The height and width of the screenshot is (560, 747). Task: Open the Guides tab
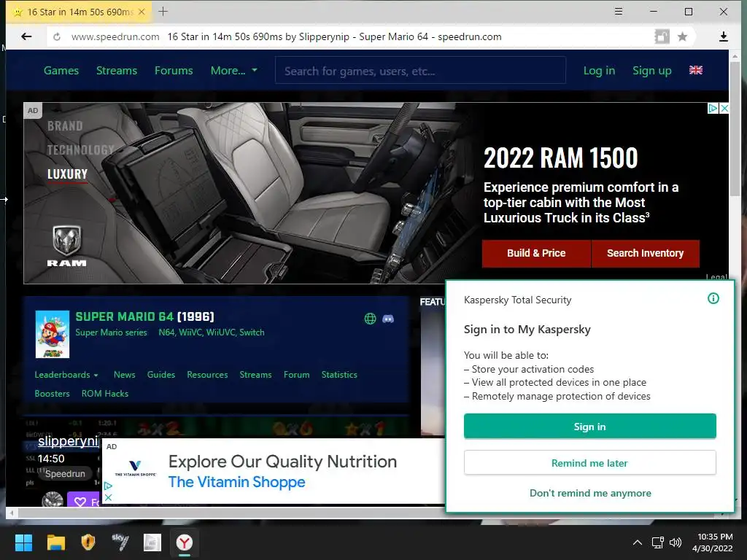click(161, 375)
